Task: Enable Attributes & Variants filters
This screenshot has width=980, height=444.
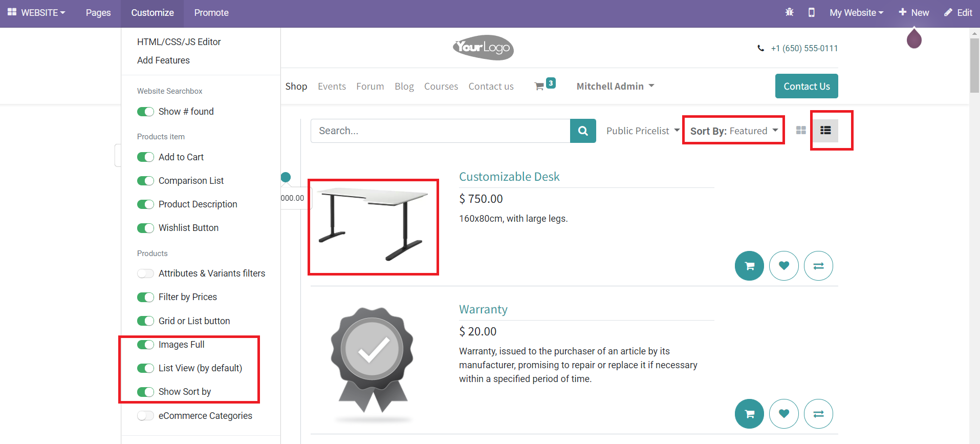Action: pos(145,273)
